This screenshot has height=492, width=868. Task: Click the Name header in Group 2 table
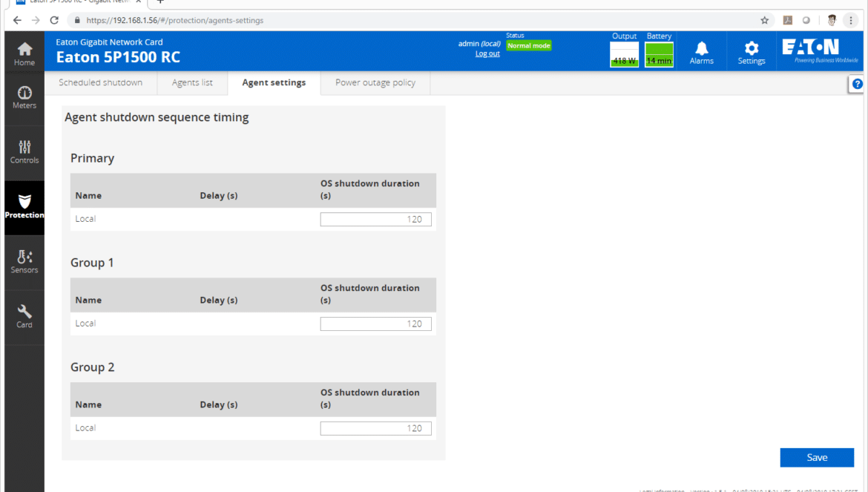tap(88, 404)
